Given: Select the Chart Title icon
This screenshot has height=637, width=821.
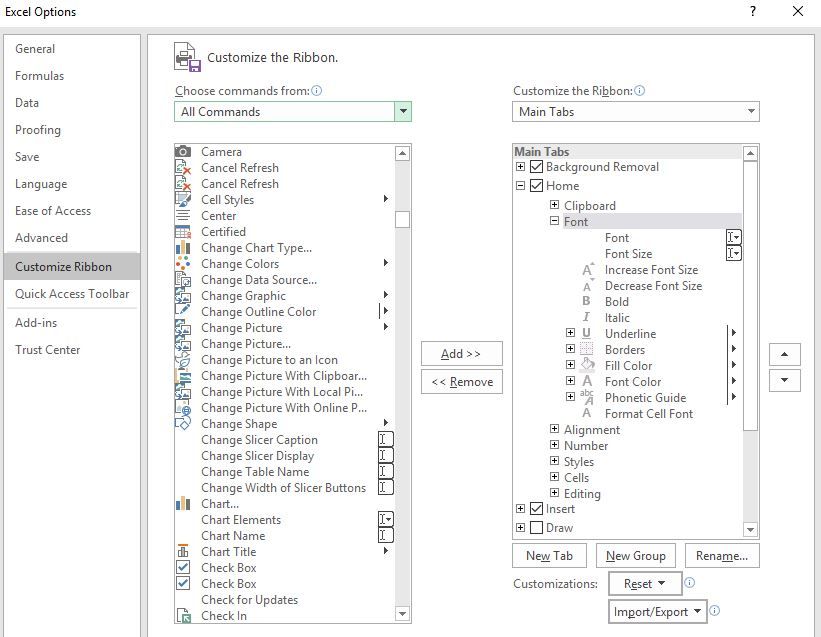Looking at the screenshot, I should pyautogui.click(x=183, y=551).
